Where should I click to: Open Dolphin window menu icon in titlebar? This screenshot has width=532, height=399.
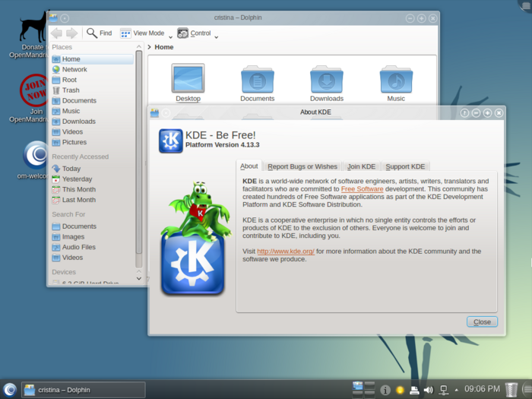click(53, 18)
